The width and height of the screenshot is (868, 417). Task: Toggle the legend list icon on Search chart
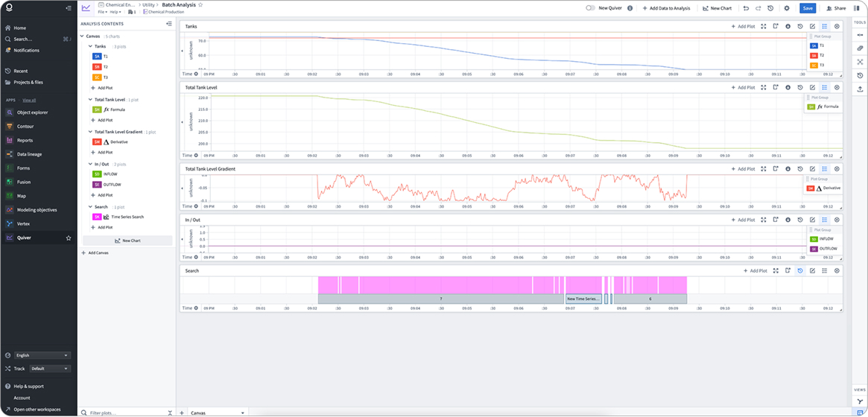[x=824, y=270]
